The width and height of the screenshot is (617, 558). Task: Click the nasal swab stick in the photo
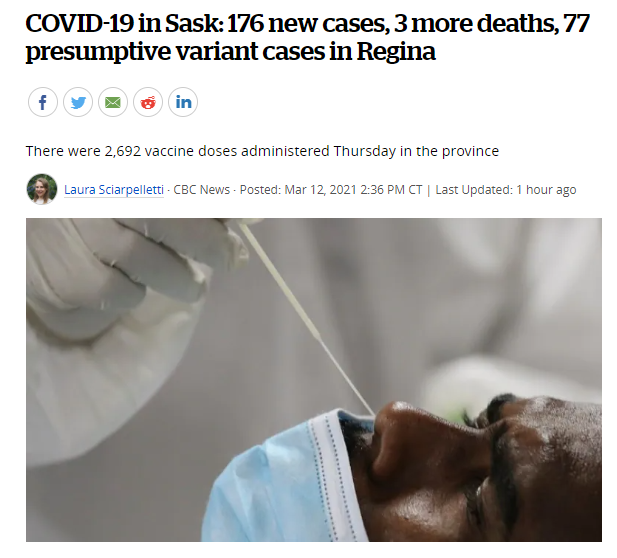(307, 319)
